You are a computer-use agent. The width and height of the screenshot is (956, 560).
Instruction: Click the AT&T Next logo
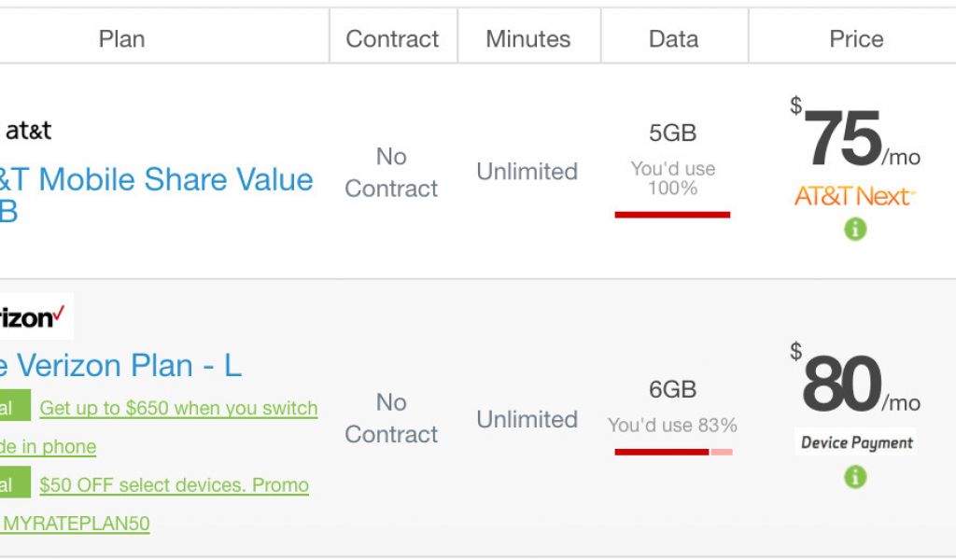[854, 196]
